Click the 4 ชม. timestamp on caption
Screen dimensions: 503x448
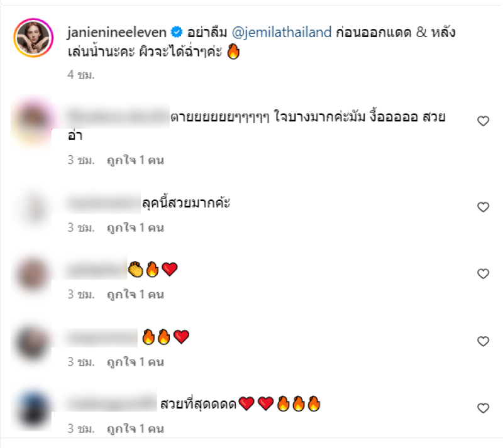(81, 75)
